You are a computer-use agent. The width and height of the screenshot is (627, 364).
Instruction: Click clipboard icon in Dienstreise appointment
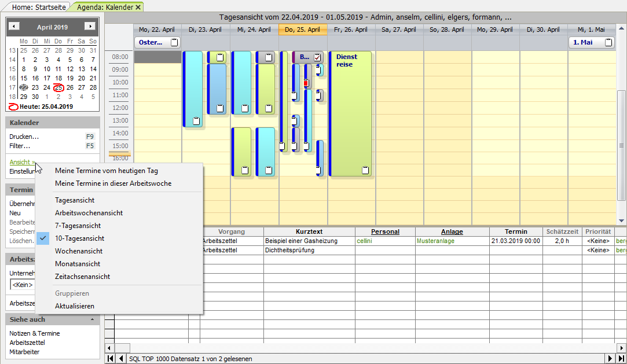(x=365, y=170)
